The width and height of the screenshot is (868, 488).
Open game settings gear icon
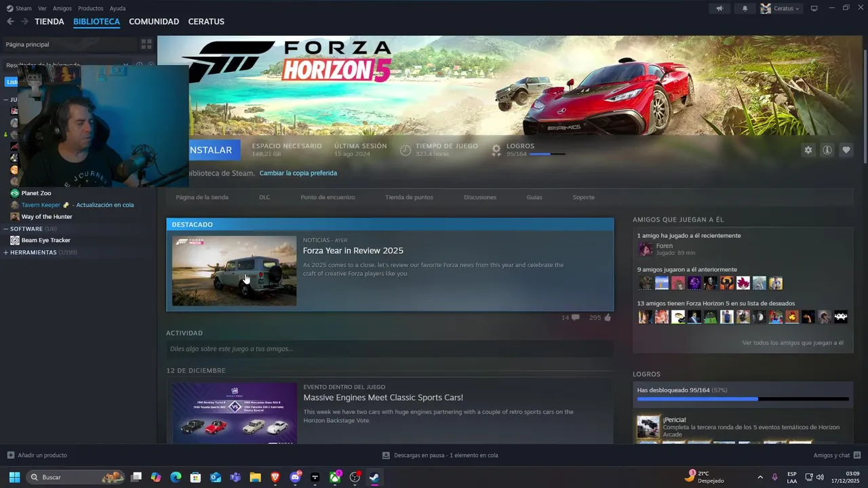[x=808, y=150]
